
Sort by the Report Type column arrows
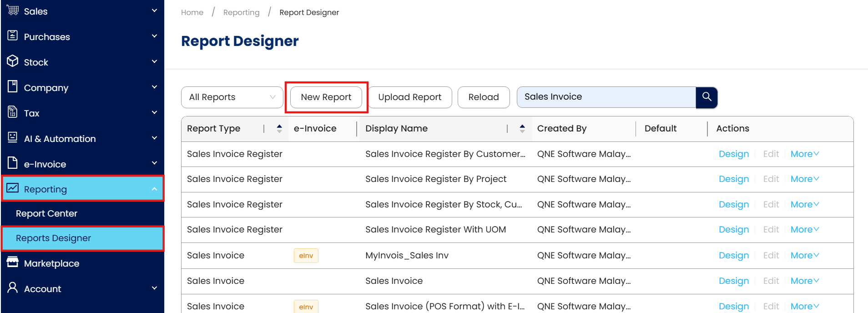click(x=279, y=129)
